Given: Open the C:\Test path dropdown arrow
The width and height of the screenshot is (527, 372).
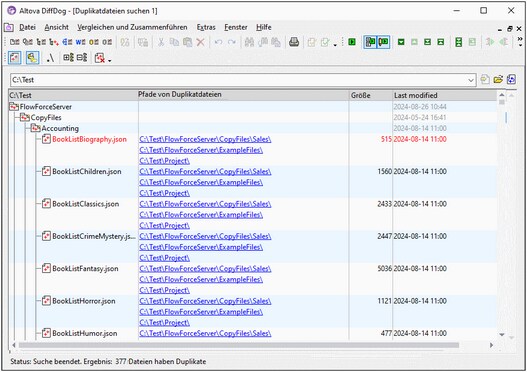Looking at the screenshot, I should 471,80.
